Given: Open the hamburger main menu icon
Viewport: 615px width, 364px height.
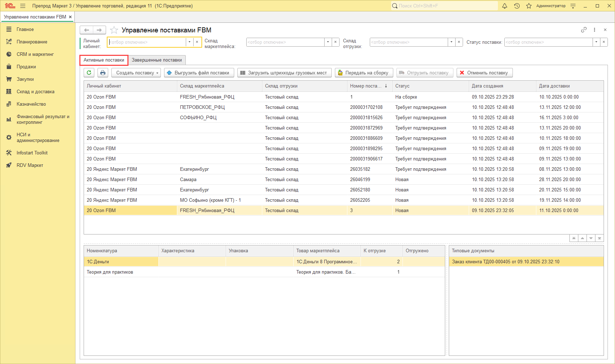Looking at the screenshot, I should click(x=23, y=6).
